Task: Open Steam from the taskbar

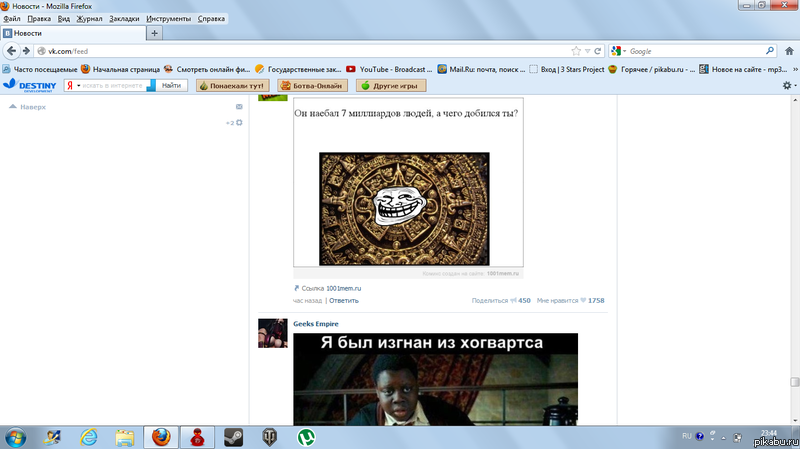Action: click(x=233, y=438)
